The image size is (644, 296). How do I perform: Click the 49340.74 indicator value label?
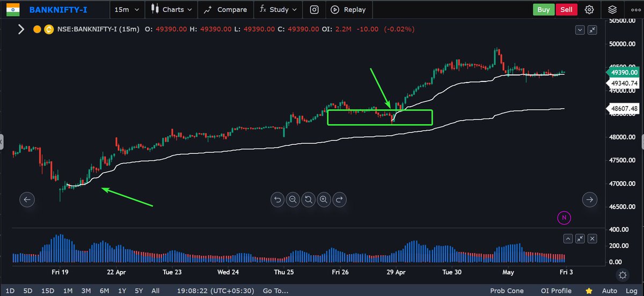[624, 83]
